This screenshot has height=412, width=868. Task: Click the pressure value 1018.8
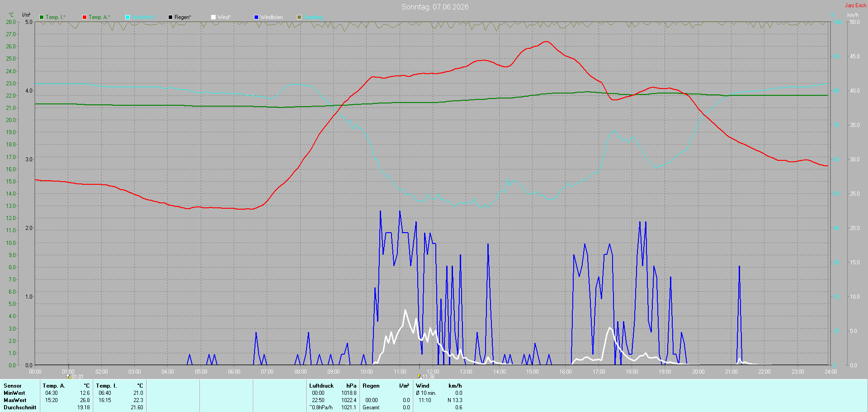349,393
